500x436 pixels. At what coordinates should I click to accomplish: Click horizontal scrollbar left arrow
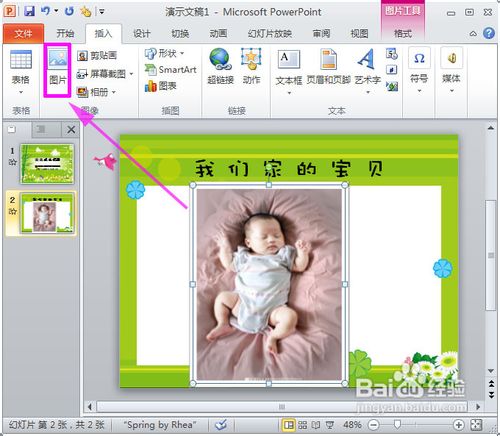click(90, 407)
